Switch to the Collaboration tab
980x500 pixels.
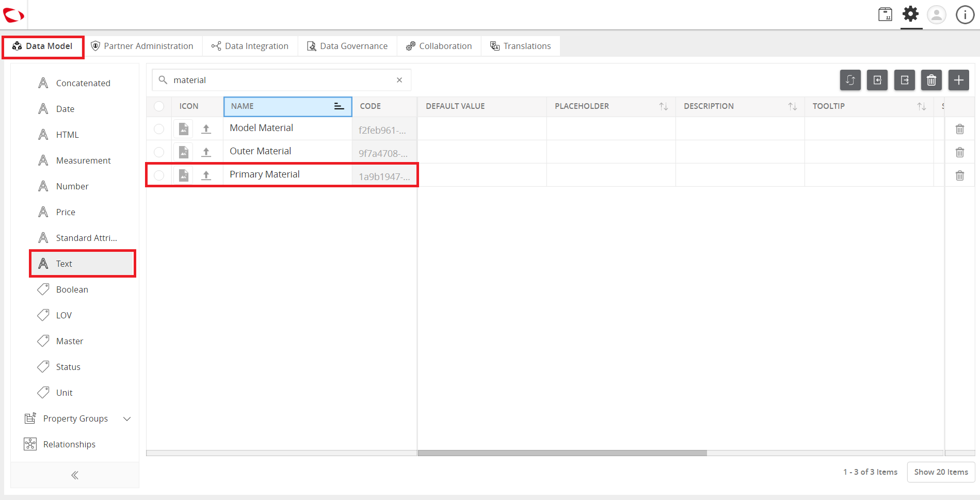[x=439, y=46]
